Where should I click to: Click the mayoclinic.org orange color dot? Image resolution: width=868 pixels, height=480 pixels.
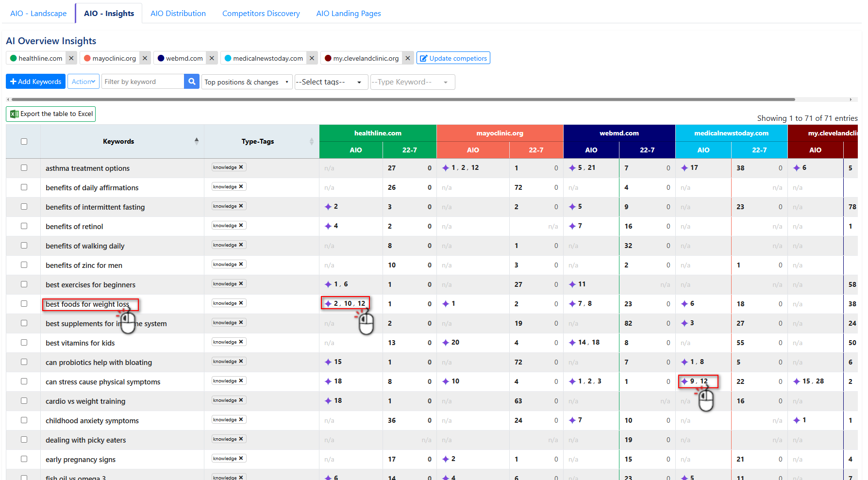87,58
